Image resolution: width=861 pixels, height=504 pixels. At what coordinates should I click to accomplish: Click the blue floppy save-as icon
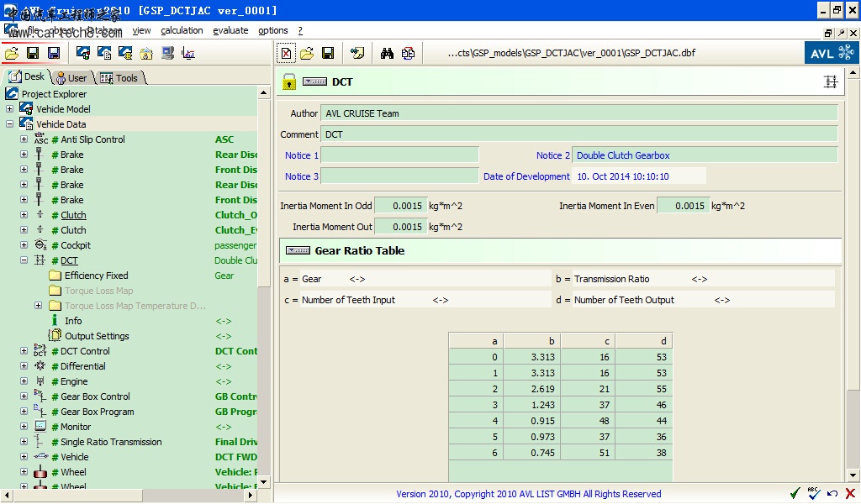(54, 53)
